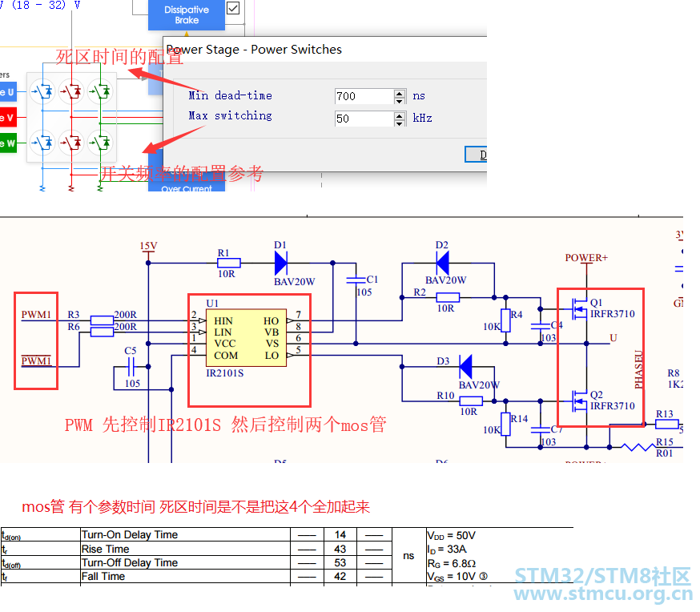Decrease Min dead-time with down arrow
700x612 pixels.
pos(400,101)
